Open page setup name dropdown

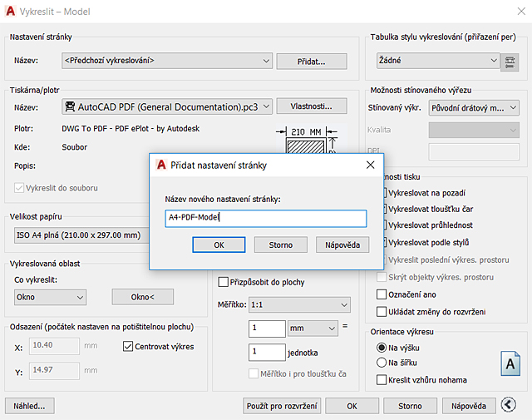(x=167, y=61)
